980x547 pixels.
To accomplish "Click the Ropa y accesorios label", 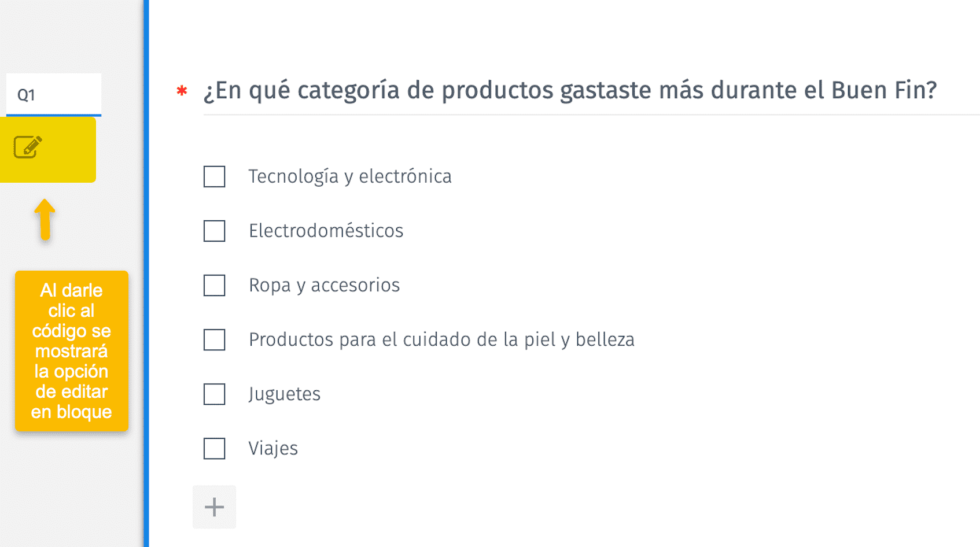I will pos(324,285).
